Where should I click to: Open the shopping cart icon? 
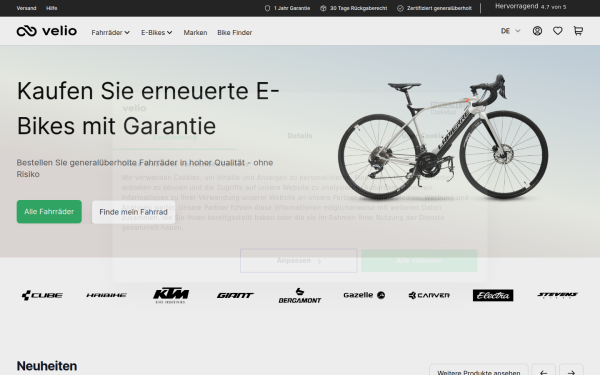coord(578,31)
